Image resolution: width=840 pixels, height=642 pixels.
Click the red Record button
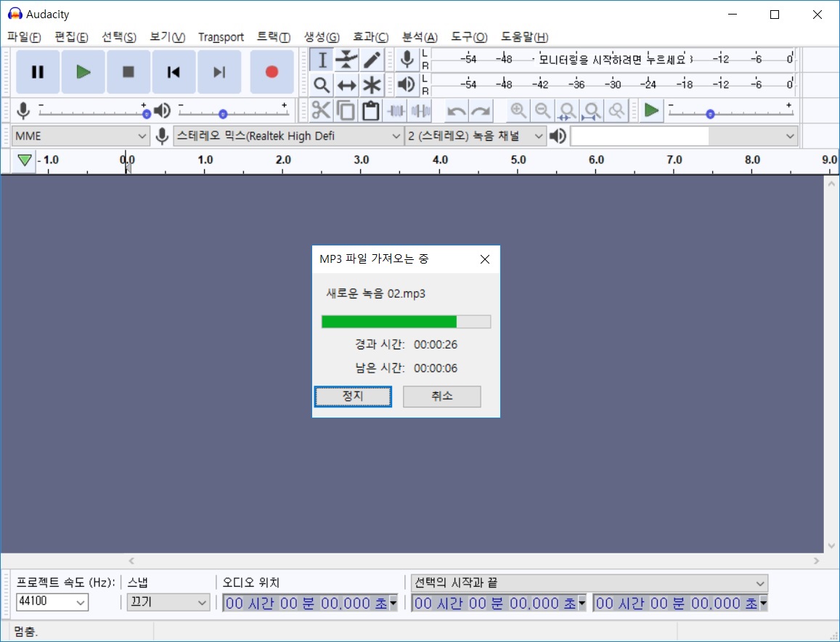click(x=272, y=72)
